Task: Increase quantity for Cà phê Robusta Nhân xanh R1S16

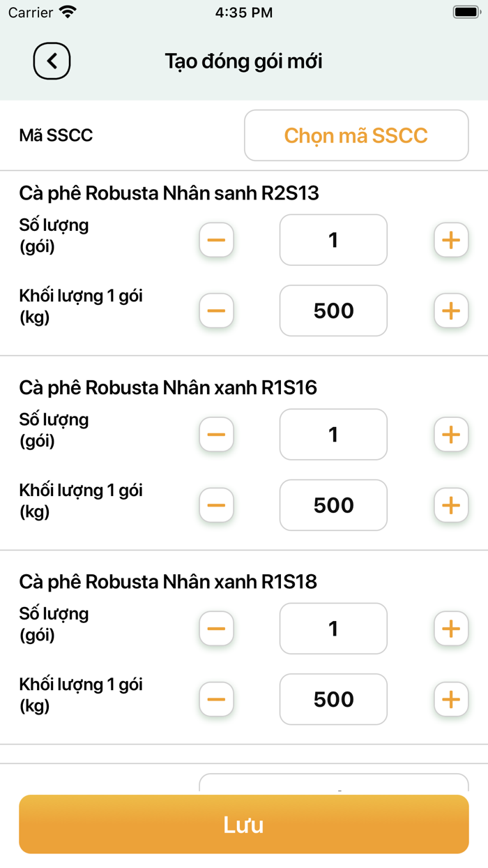Action: tap(450, 434)
